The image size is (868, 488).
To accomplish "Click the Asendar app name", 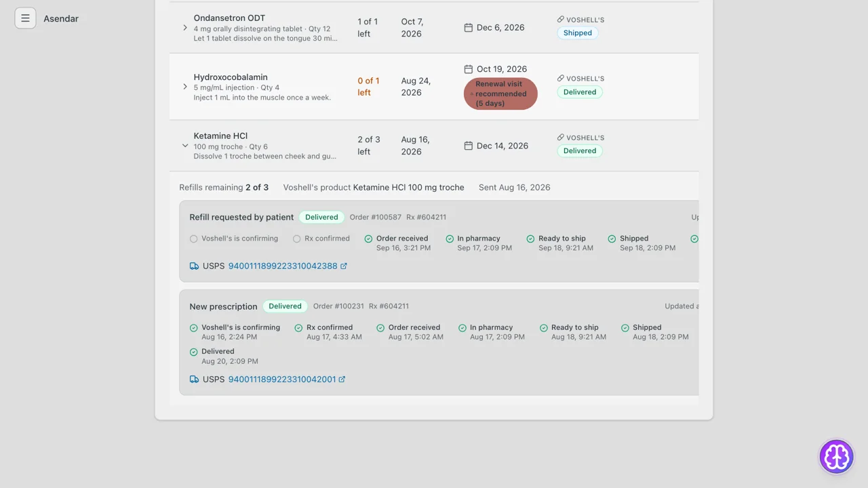I will click(x=61, y=19).
